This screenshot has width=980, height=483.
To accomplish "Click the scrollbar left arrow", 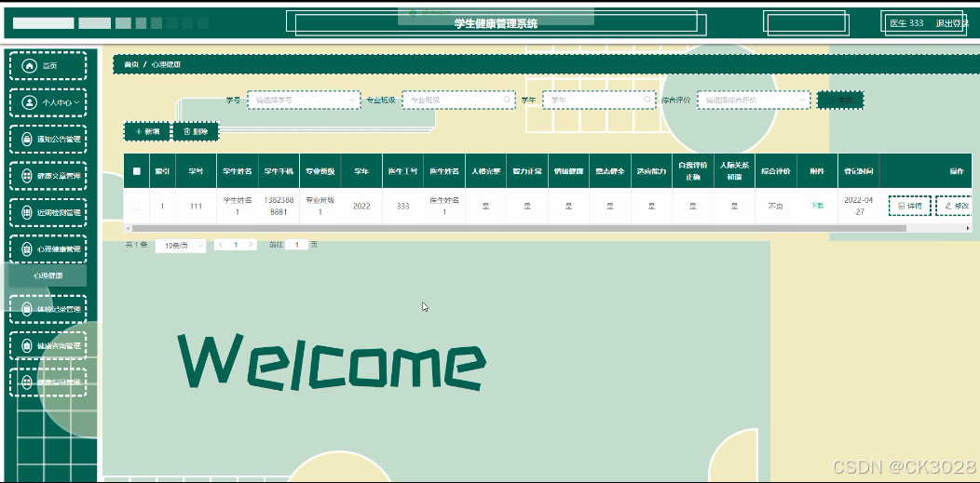I will tap(127, 228).
